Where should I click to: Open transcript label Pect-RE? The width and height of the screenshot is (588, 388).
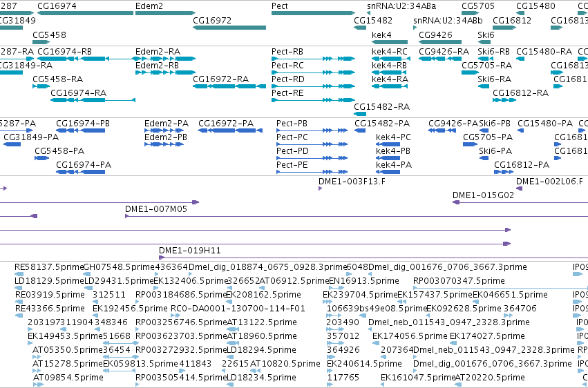click(287, 93)
